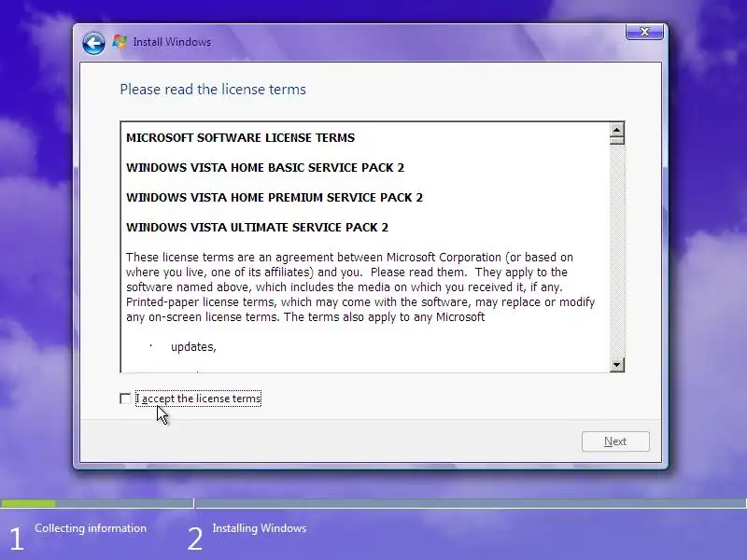Image resolution: width=747 pixels, height=560 pixels.
Task: Click 'WINDOWS VISTA HOME BASIC SERVICE PACK 2' line
Action: 265,168
